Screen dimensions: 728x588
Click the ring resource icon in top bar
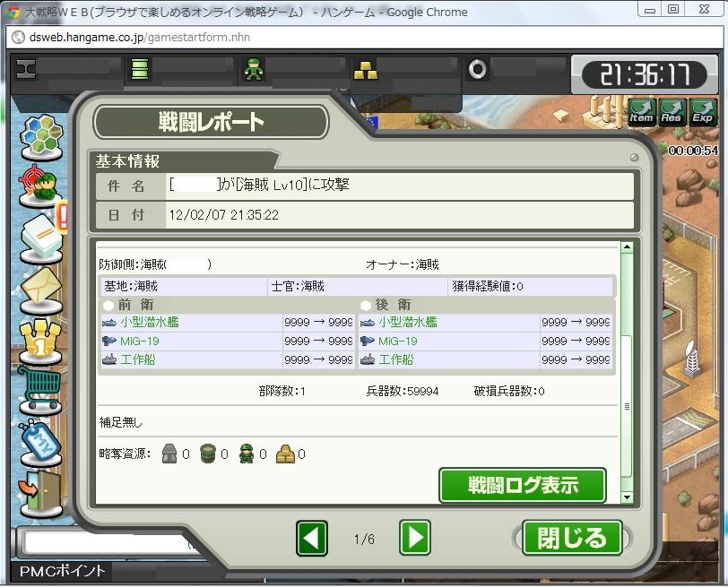477,70
